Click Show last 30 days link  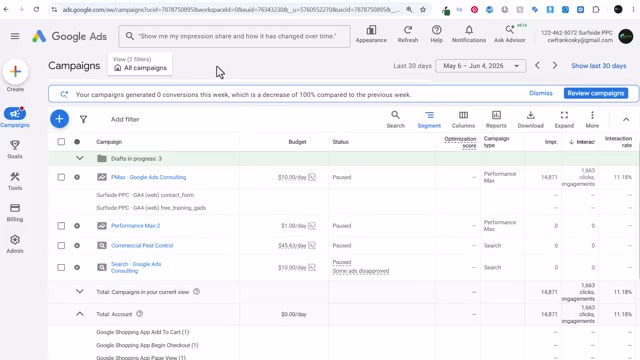click(598, 66)
